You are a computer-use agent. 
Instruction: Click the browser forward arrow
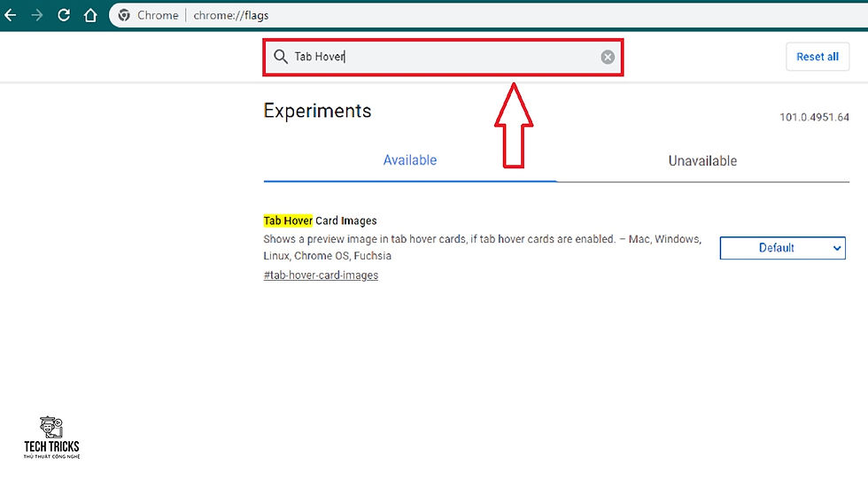(37, 15)
